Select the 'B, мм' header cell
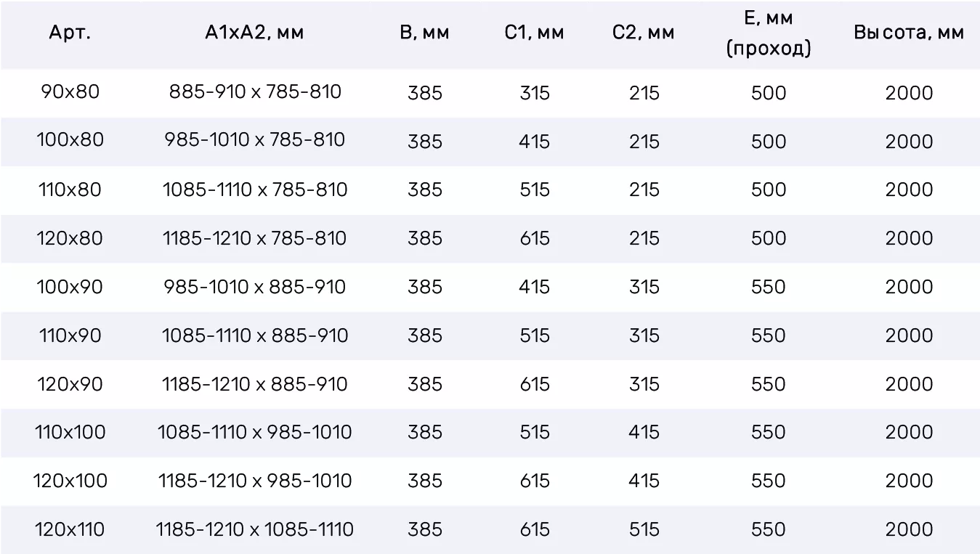Viewport: 980px width, 554px height. point(425,33)
